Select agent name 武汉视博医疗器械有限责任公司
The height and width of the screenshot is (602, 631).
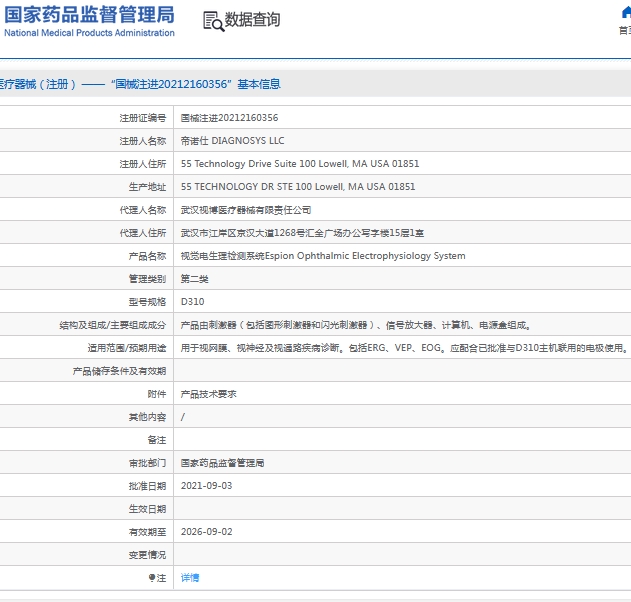click(x=246, y=210)
